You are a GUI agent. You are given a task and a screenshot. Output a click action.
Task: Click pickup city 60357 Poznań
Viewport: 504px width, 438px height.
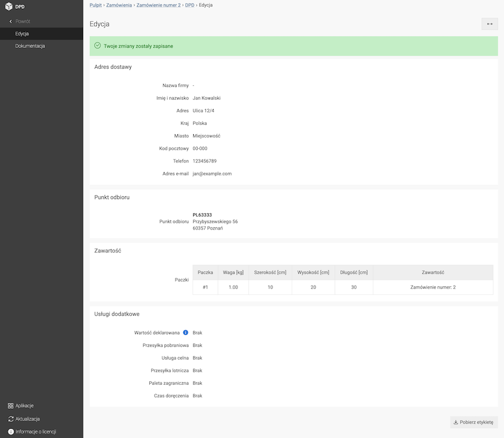pos(208,228)
